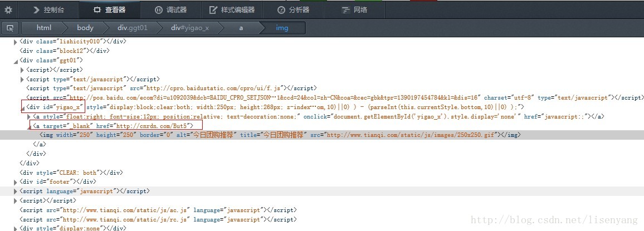
Task: Click the title value 今日团购推荐
Action: tap(282, 135)
